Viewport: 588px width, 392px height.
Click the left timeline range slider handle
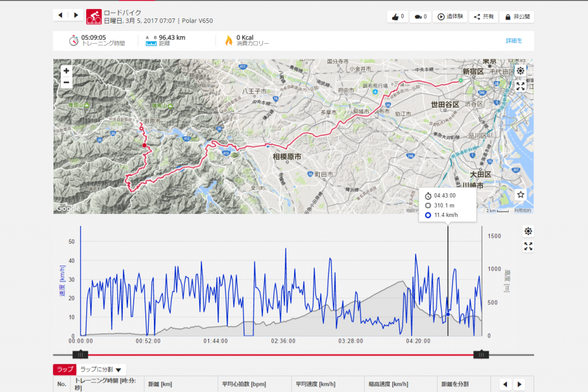coord(82,355)
